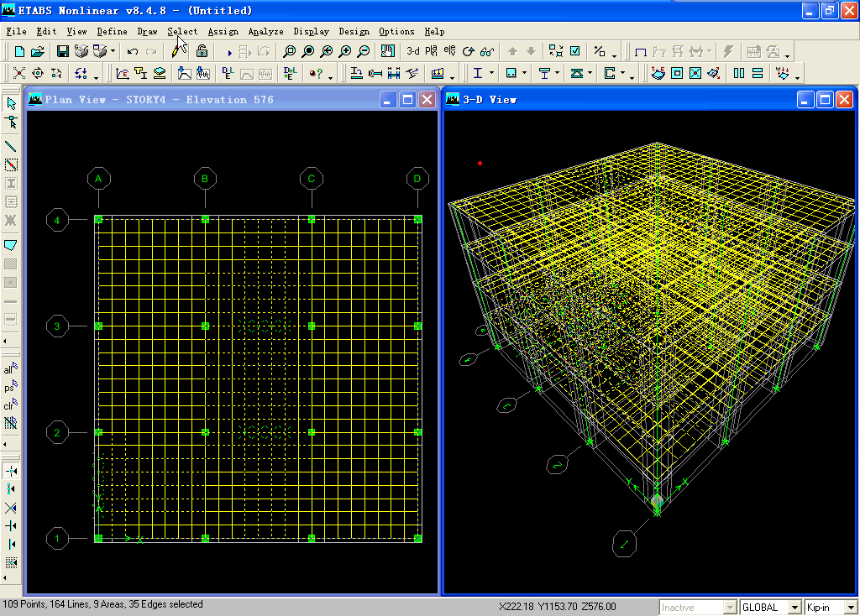Click the selection count status text
Image resolution: width=860 pixels, height=616 pixels.
point(103,604)
